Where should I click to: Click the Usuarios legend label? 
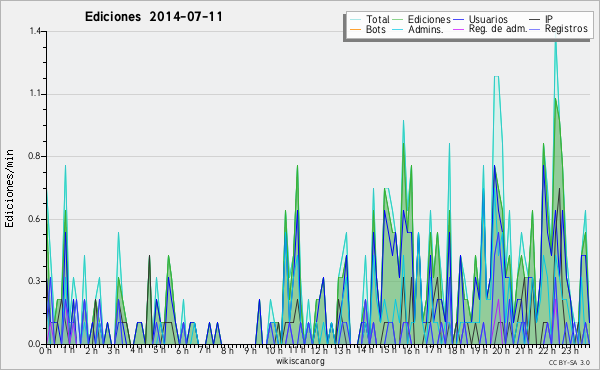click(x=488, y=19)
